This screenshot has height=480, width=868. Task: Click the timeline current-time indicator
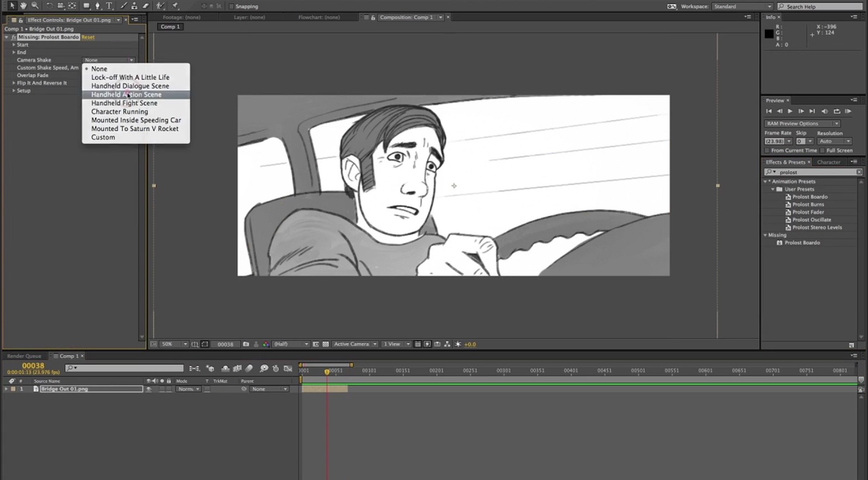tap(327, 372)
